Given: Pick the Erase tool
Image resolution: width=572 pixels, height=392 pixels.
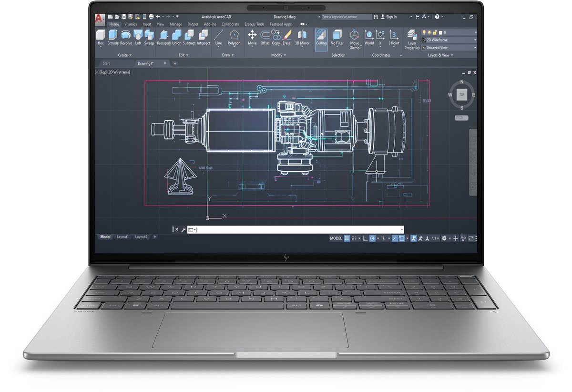Looking at the screenshot, I should click(286, 37).
